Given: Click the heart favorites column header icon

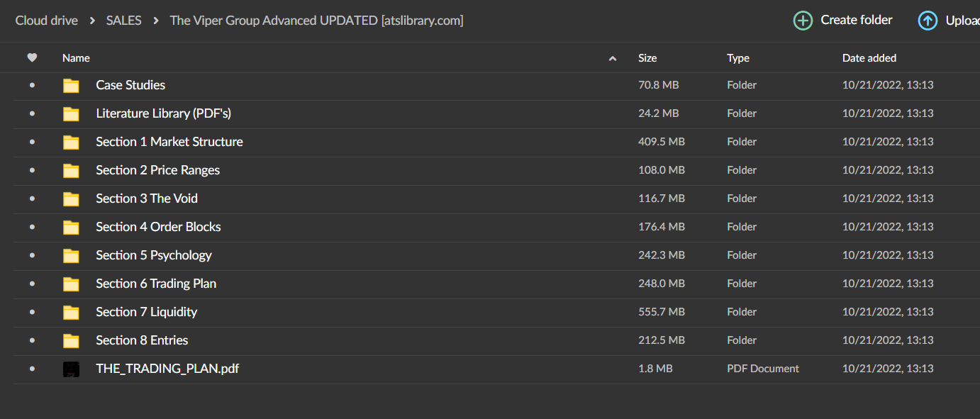Looking at the screenshot, I should point(32,58).
